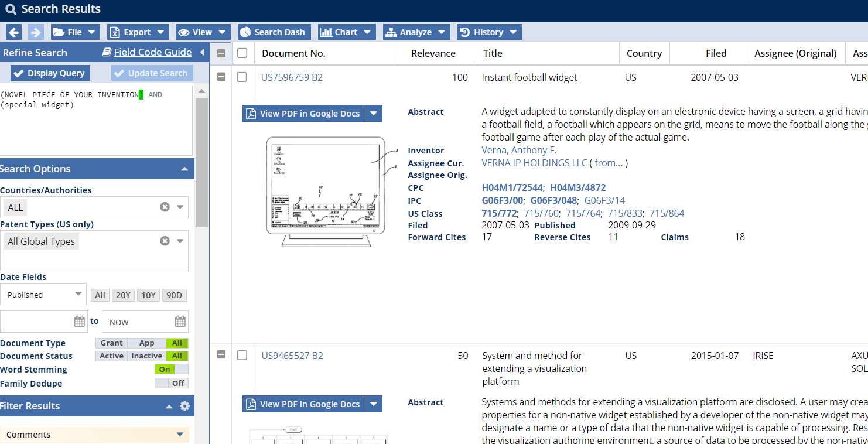Set Document Type to App

coord(146,343)
